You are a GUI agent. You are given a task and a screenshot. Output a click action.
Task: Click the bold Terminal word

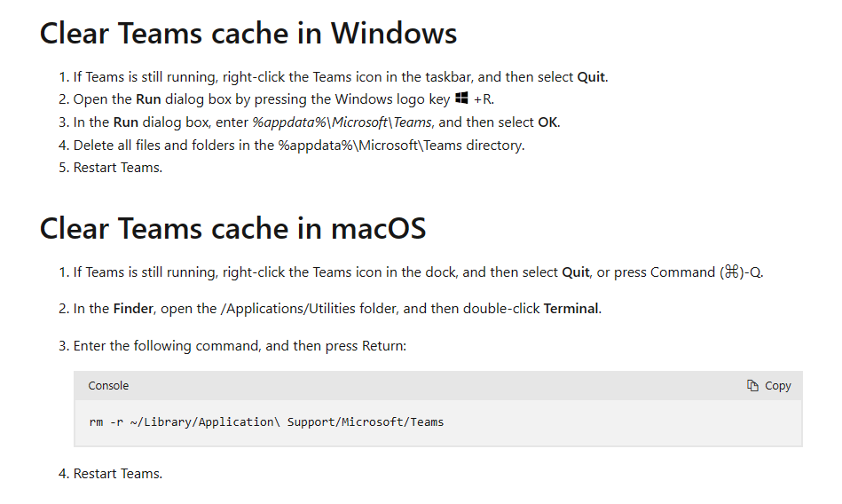coord(571,309)
